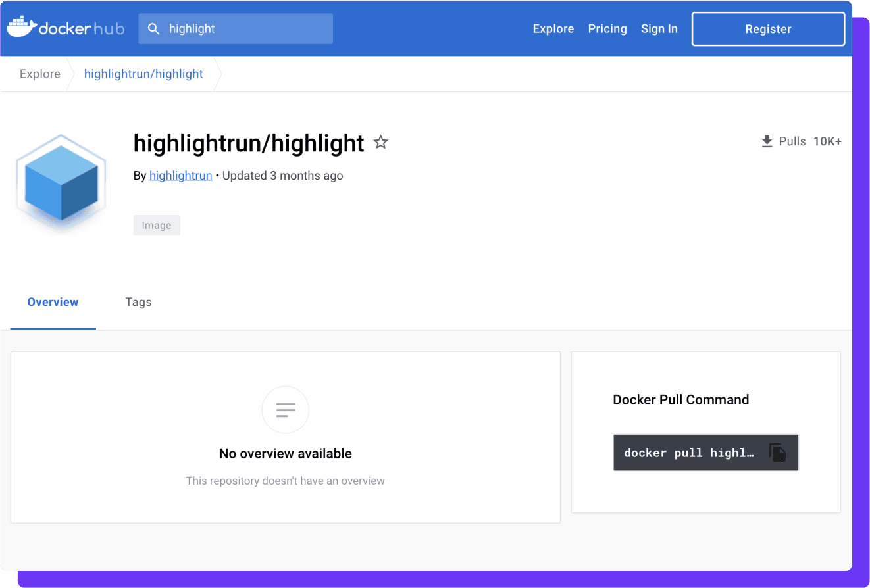Viewport: 870px width, 588px height.
Task: Click the 10K+ pulls counter
Action: 827,141
